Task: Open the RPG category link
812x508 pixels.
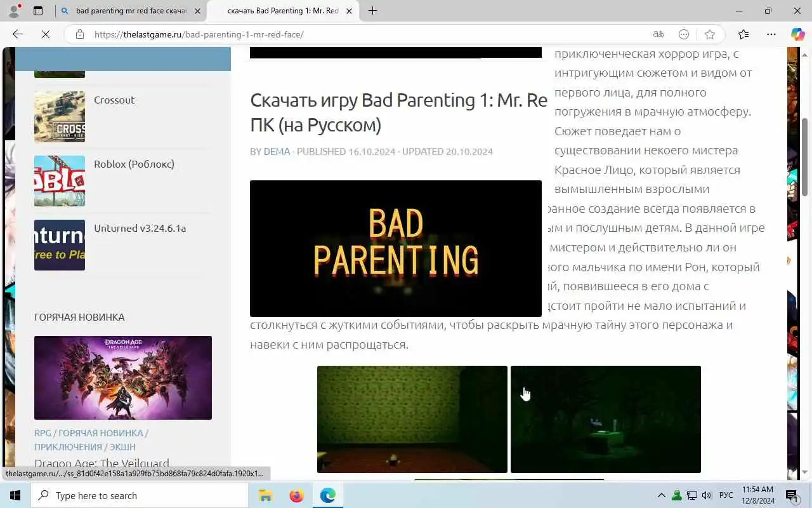Action: coord(43,433)
